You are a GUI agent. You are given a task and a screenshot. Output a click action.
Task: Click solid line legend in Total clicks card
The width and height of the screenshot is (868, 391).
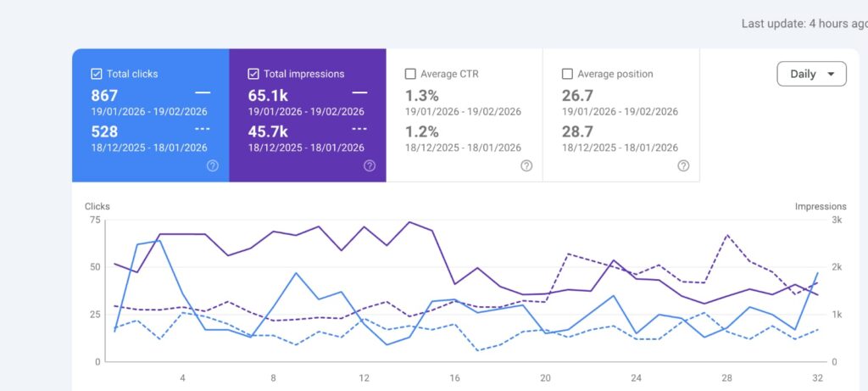(203, 92)
